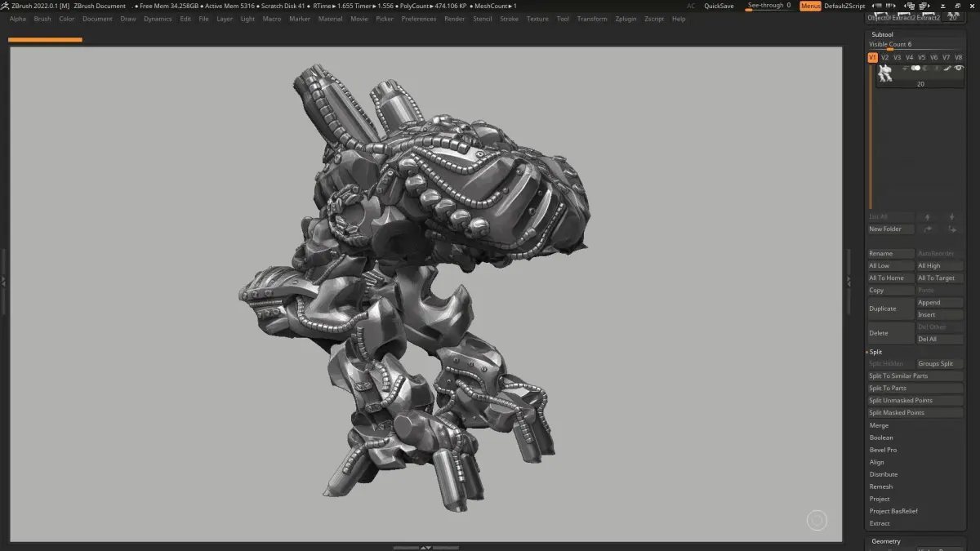The width and height of the screenshot is (980, 551).
Task: Click the left tray divider arrows
Action: point(3,281)
